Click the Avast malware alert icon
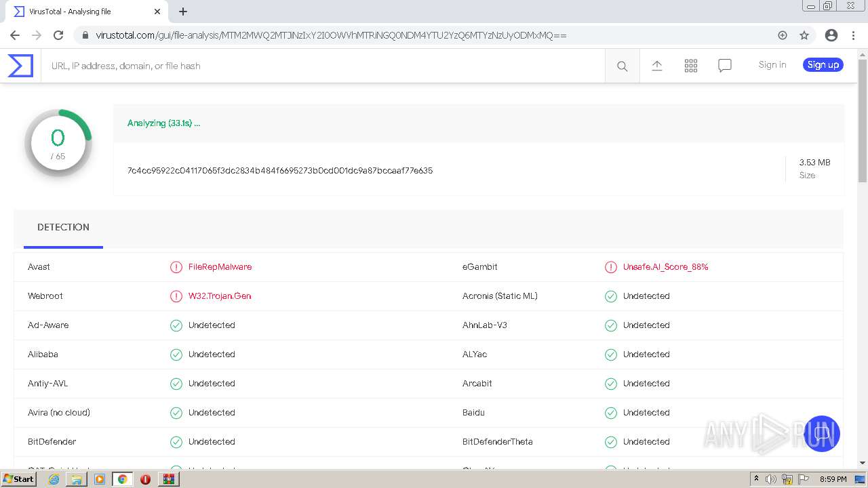Screen dimensions: 868x488 pos(176,267)
